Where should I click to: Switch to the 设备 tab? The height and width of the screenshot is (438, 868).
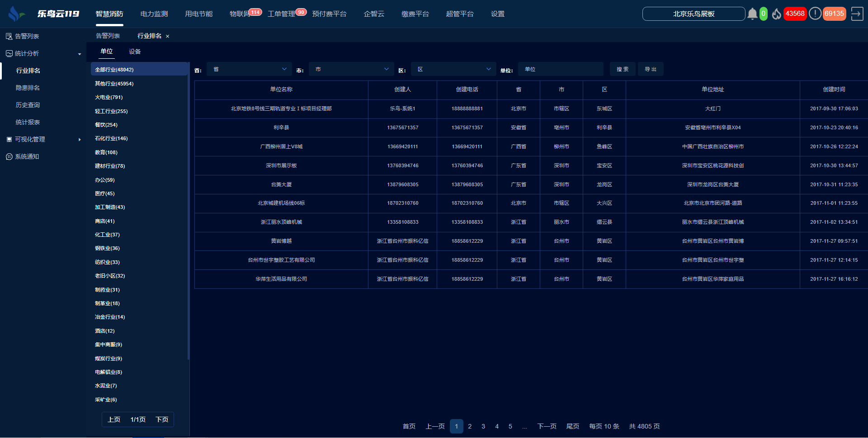point(135,52)
